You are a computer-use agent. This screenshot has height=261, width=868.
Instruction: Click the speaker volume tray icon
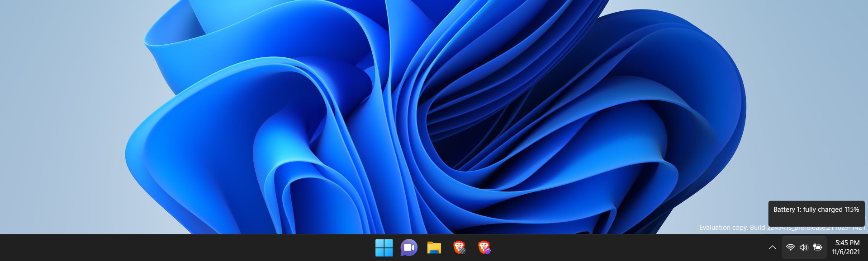coord(803,247)
